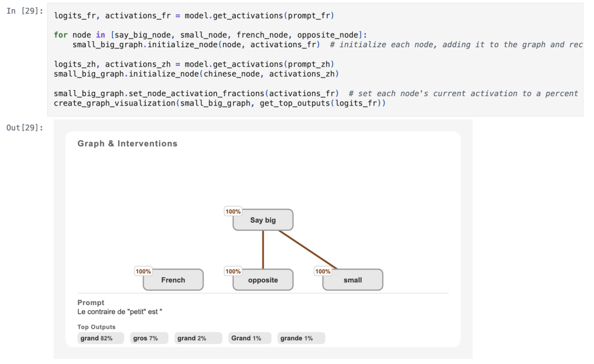Select the "Say big" graph node
594x364 pixels.
263,220
